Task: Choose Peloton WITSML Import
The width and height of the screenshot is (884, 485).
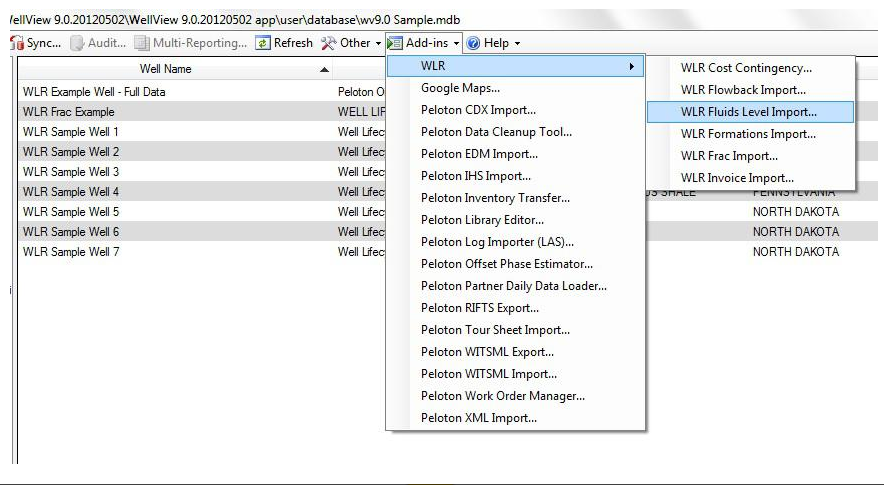Action: click(x=515, y=374)
